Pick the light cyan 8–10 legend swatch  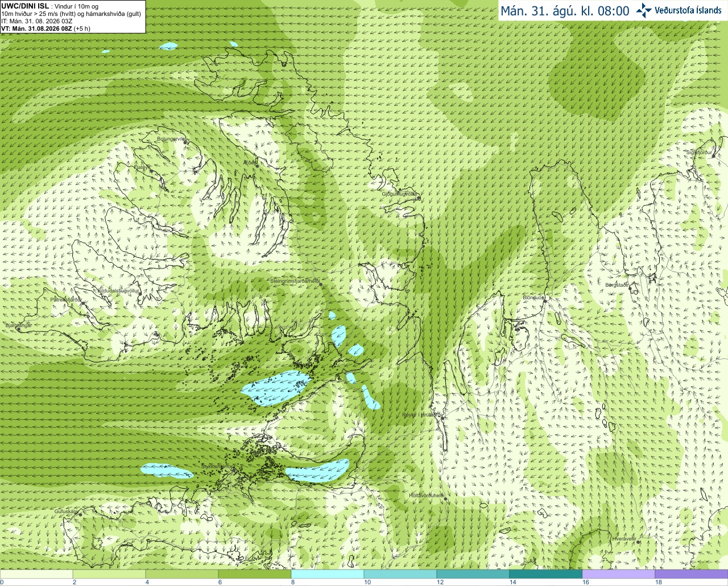[328, 574]
